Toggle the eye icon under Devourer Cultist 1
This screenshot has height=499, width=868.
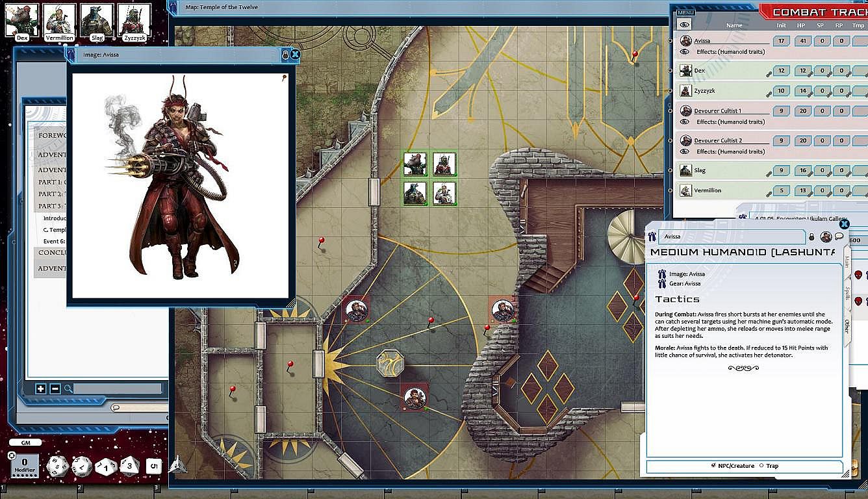point(685,122)
